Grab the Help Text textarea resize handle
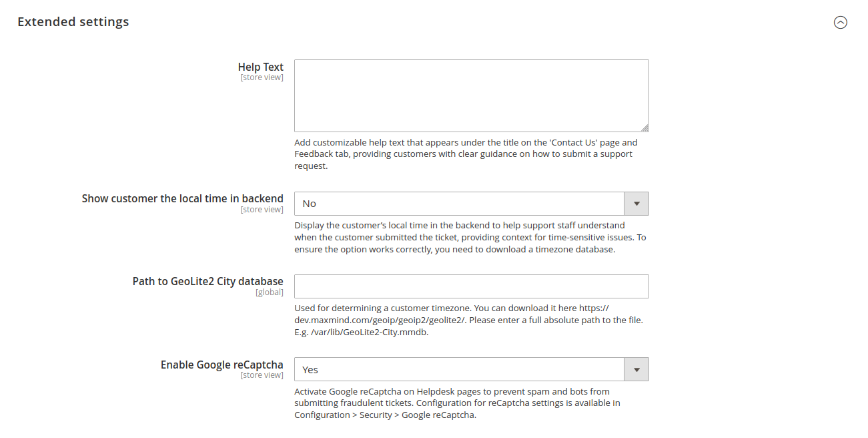 pyautogui.click(x=644, y=128)
